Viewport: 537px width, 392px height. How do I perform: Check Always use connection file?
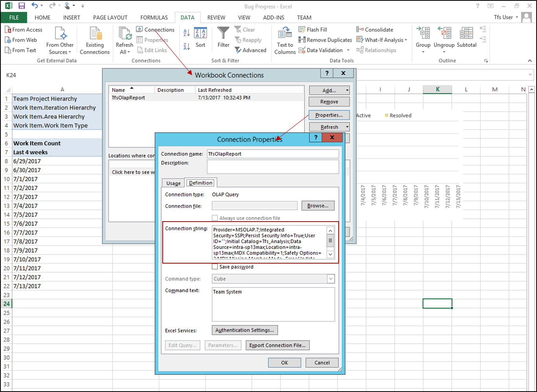[x=215, y=218]
